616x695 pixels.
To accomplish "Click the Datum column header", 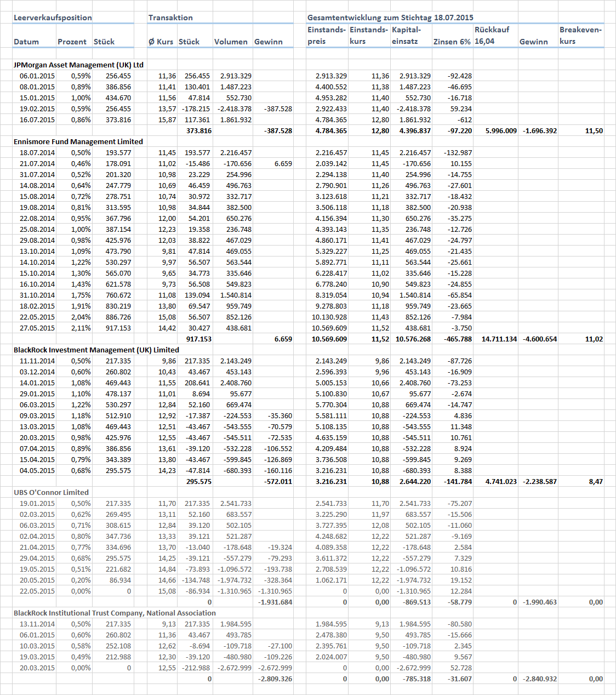I will 26,42.
